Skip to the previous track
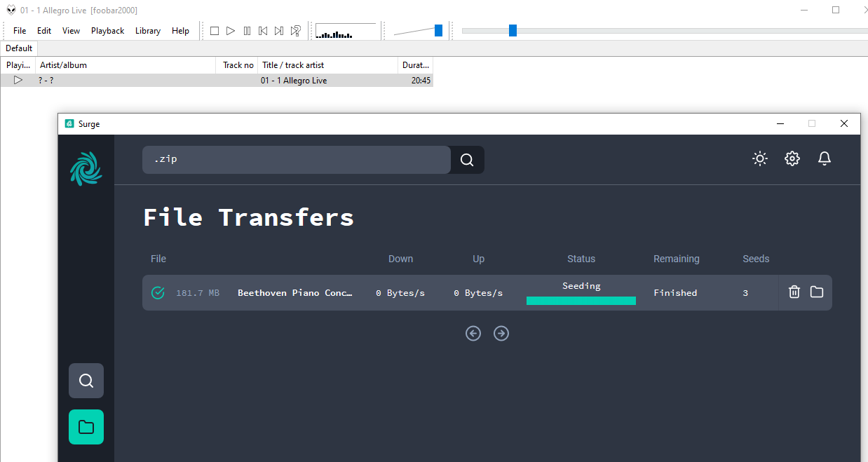 [x=263, y=31]
